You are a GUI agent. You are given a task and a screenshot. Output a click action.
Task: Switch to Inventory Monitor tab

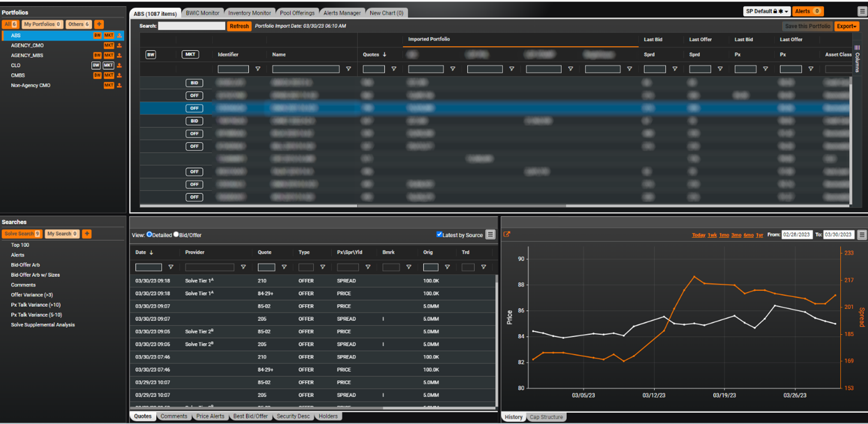click(249, 13)
